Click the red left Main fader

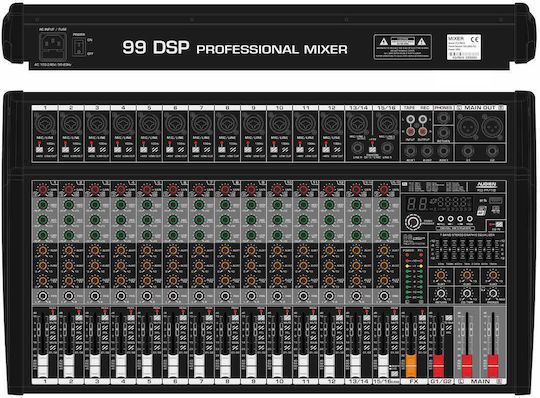pyautogui.click(x=467, y=366)
